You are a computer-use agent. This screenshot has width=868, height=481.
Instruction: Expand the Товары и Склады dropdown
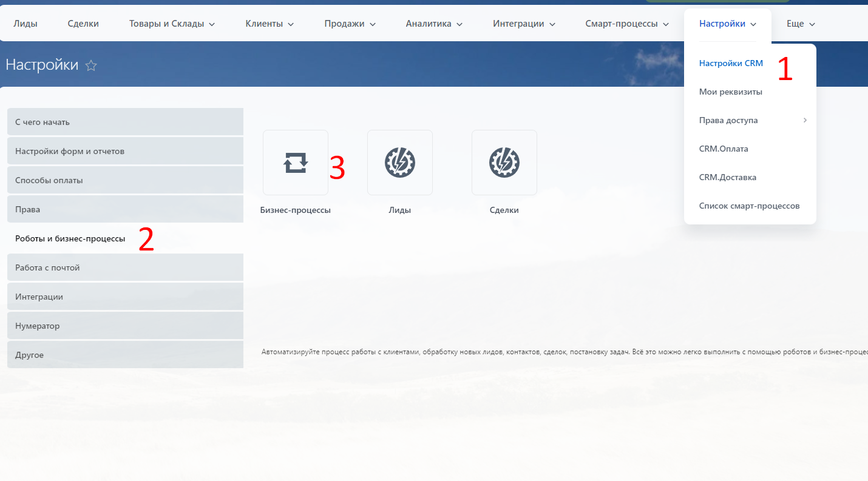[172, 24]
